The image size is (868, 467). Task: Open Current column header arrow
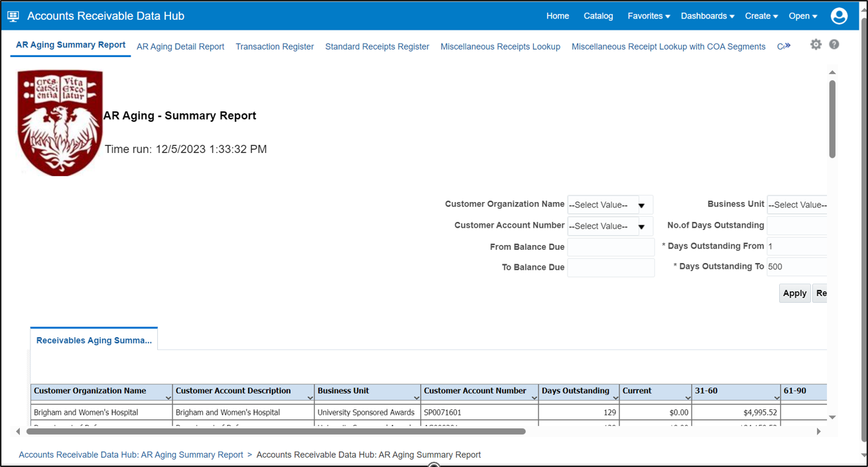pyautogui.click(x=688, y=397)
